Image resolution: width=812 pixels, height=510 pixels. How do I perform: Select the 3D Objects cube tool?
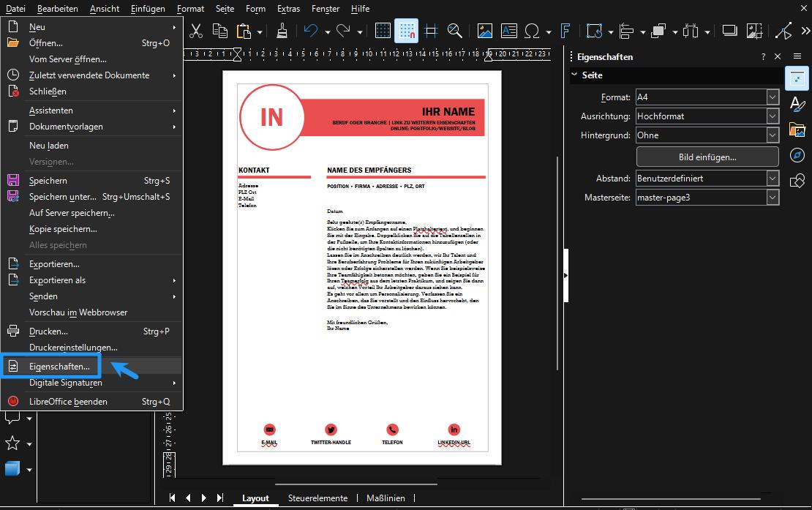tap(12, 469)
